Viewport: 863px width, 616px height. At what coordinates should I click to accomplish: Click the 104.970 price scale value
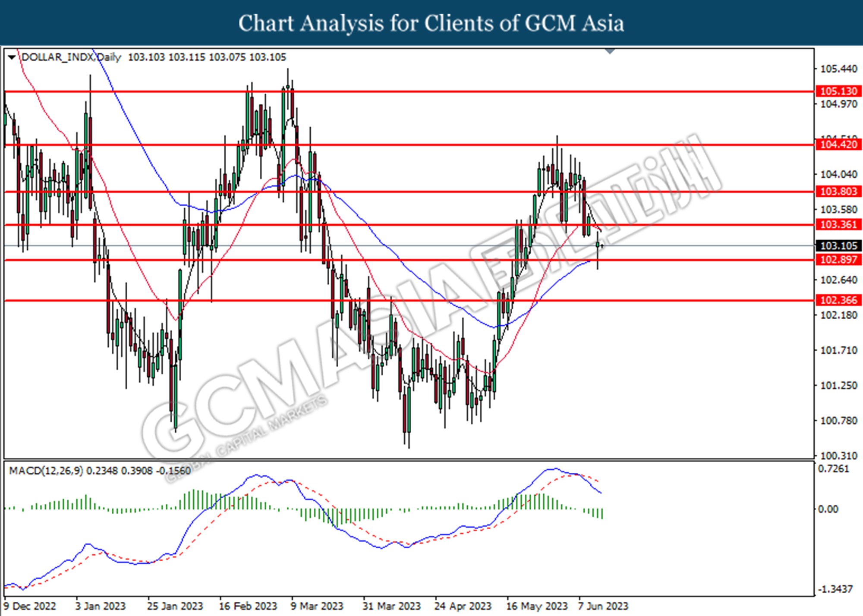pyautogui.click(x=838, y=104)
